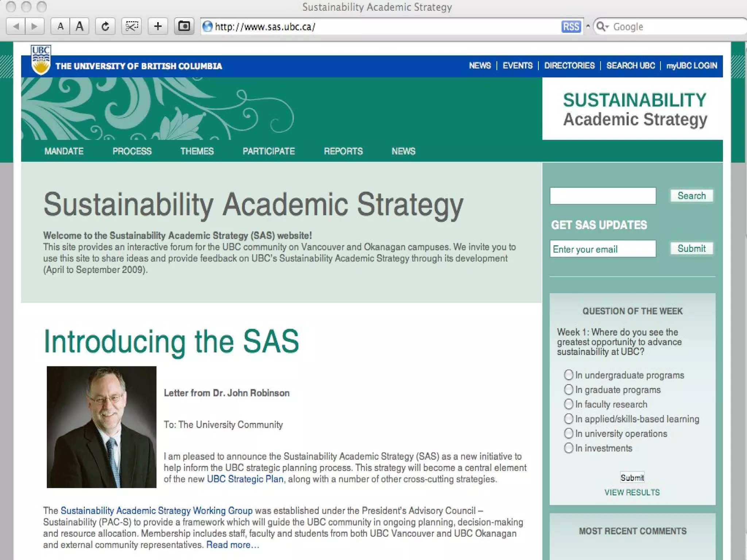The width and height of the screenshot is (747, 560).
Task: Open the THEMES navigation menu item
Action: [x=197, y=151]
